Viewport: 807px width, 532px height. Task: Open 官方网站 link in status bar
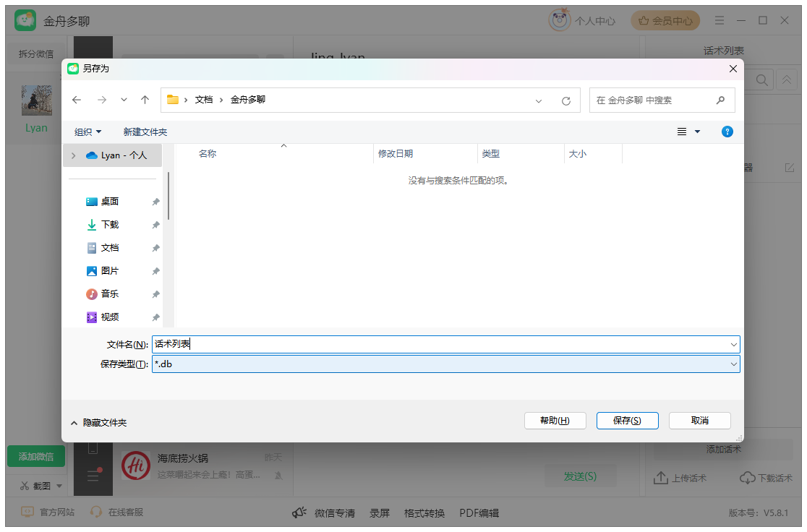[48, 512]
